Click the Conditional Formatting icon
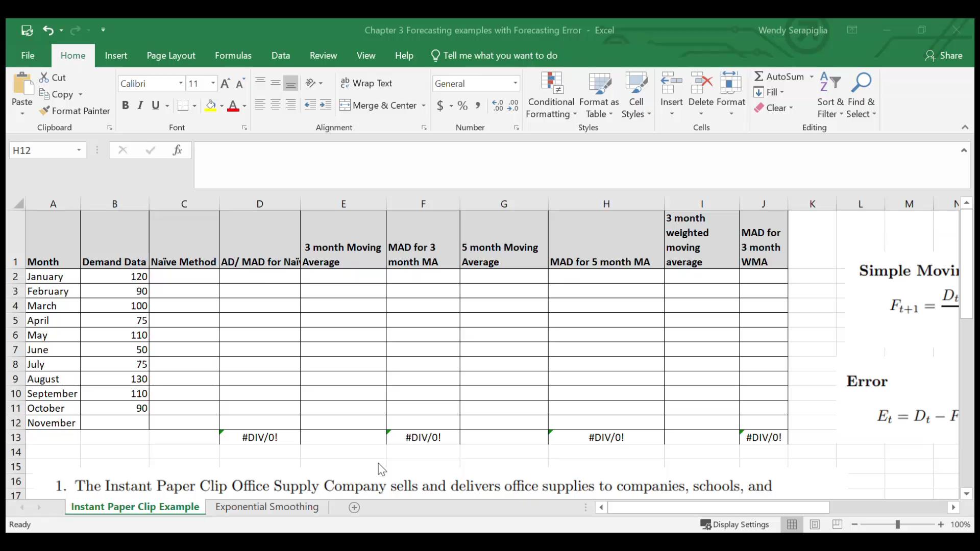The width and height of the screenshot is (980, 551). point(551,83)
